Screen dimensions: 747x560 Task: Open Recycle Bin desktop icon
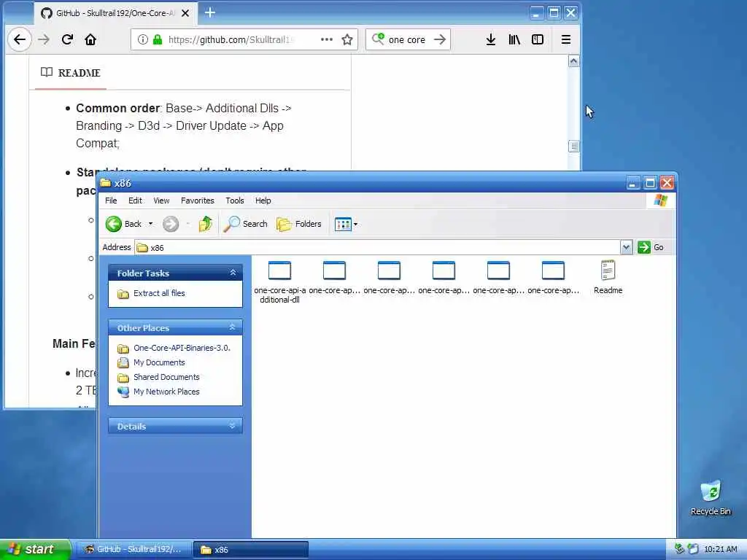pyautogui.click(x=711, y=491)
